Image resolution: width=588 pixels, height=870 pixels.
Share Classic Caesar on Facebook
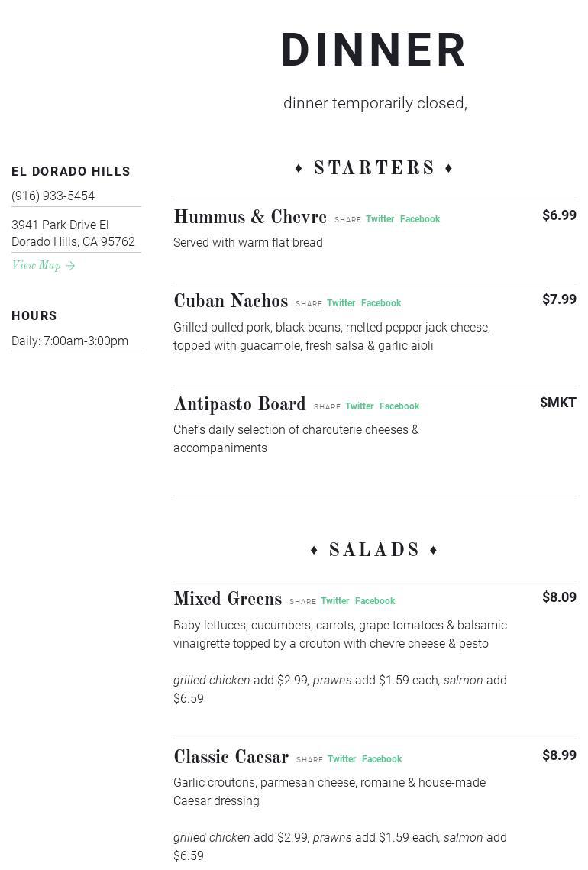tap(382, 759)
